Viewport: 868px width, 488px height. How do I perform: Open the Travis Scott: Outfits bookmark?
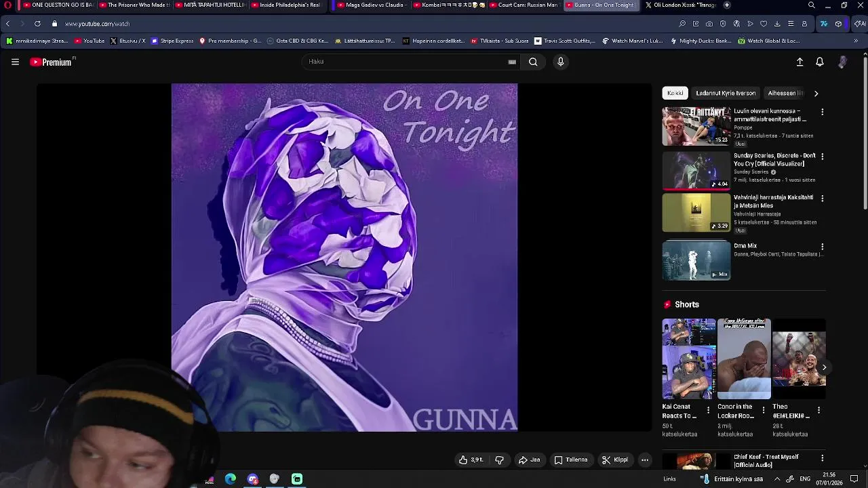coord(565,41)
